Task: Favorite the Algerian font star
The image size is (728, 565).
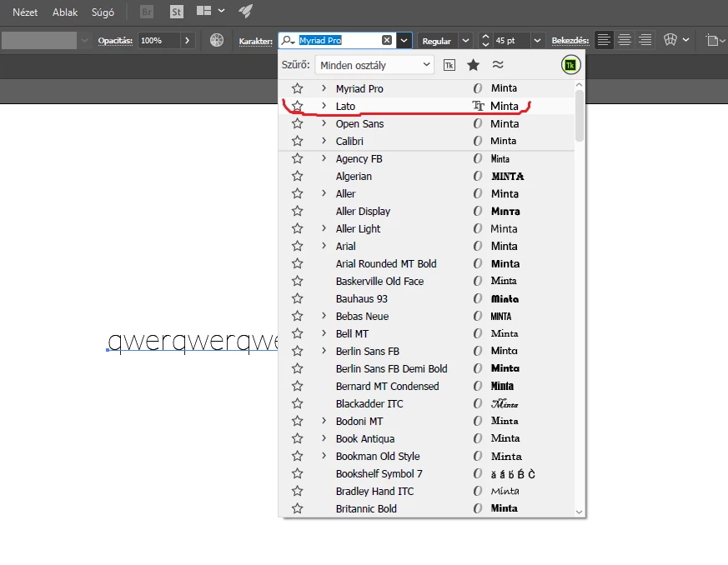Action: click(297, 177)
